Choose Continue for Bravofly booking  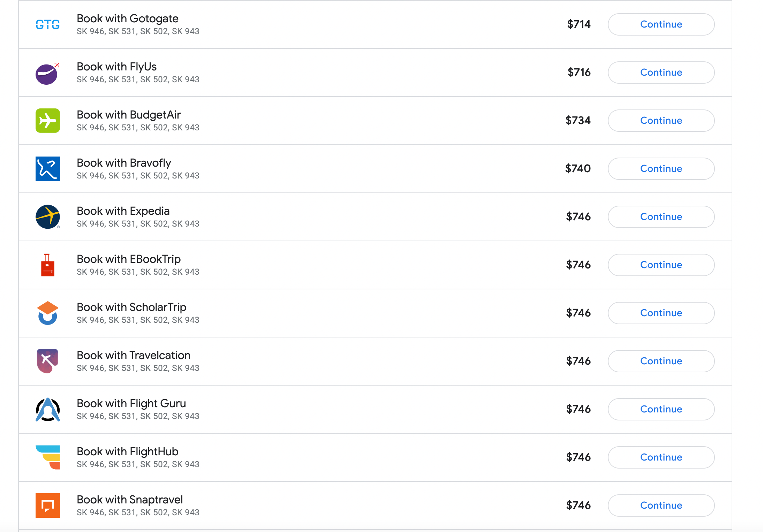[x=661, y=169]
